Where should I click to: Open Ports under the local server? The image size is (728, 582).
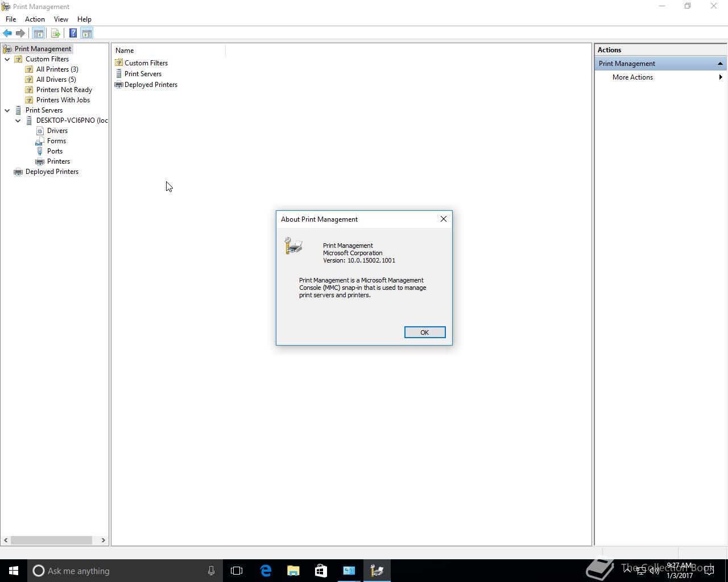pos(55,151)
